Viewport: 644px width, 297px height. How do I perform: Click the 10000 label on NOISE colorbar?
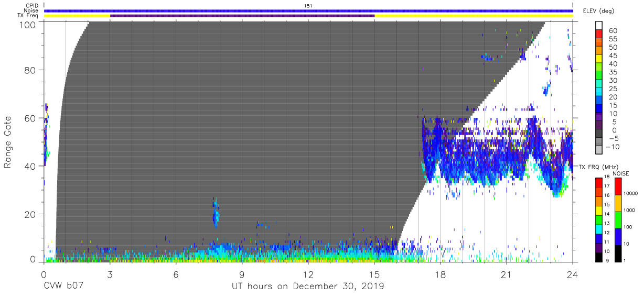[631, 194]
